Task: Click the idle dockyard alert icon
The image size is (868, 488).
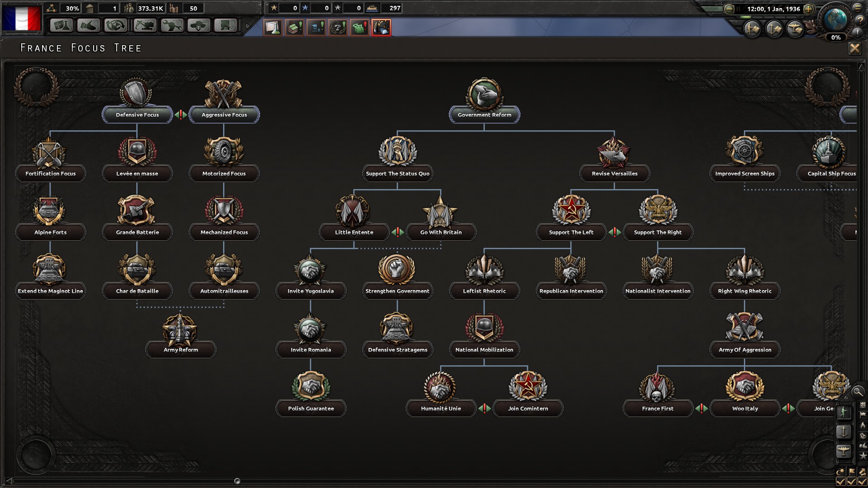Action: coord(316,27)
